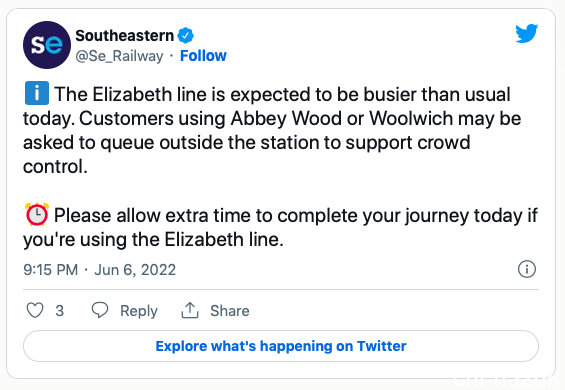565x390 pixels.
Task: Click the like count number 3
Action: pos(60,311)
